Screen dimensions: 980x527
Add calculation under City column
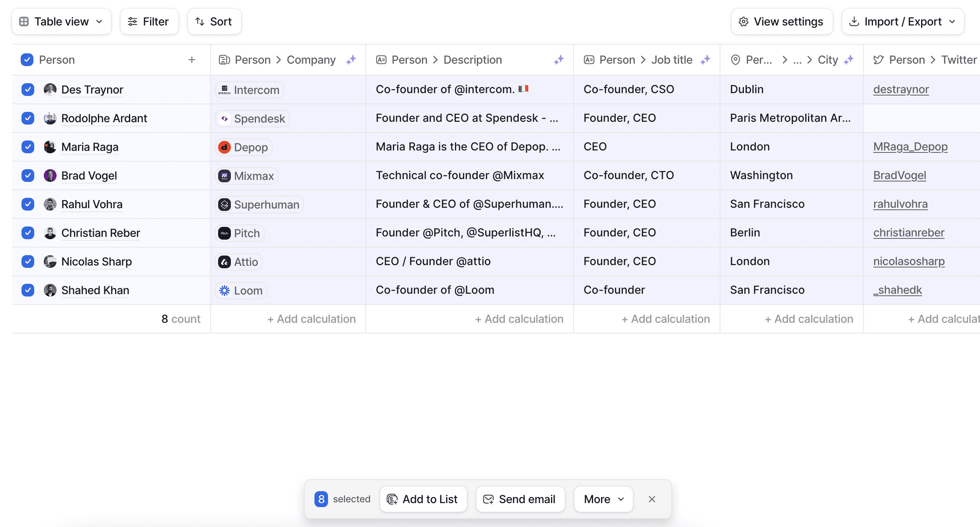pyautogui.click(x=809, y=319)
